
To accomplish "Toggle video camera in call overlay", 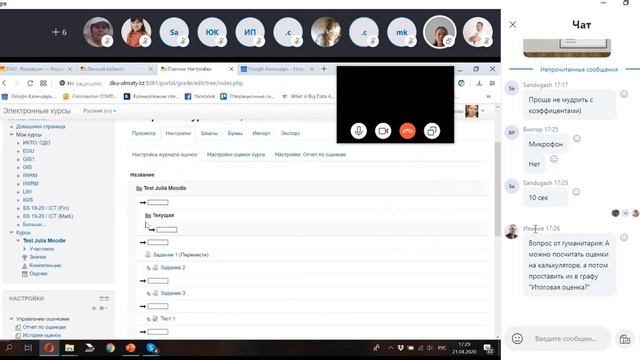I will tap(383, 131).
